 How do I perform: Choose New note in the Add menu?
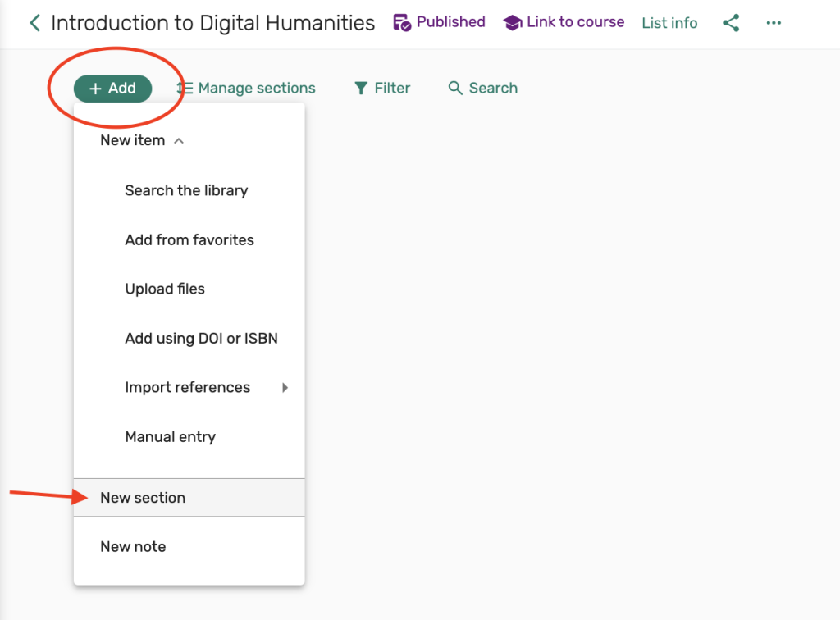133,547
